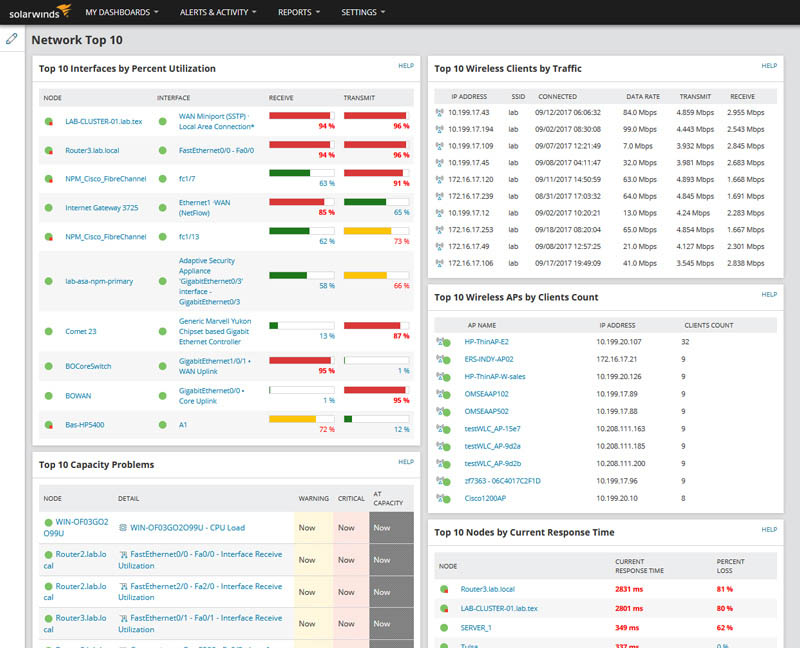Open the testWLC_AP-9d2a access point link
The width and height of the screenshot is (800, 648).
[492, 446]
